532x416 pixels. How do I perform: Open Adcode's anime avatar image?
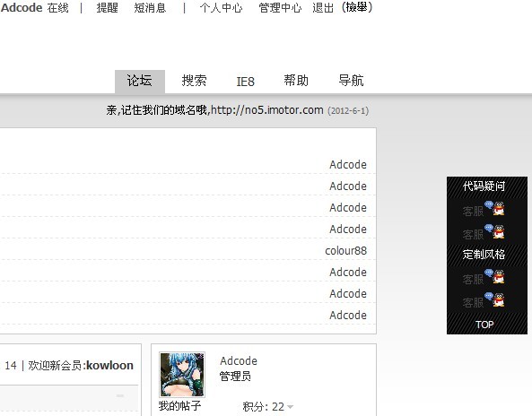182,374
